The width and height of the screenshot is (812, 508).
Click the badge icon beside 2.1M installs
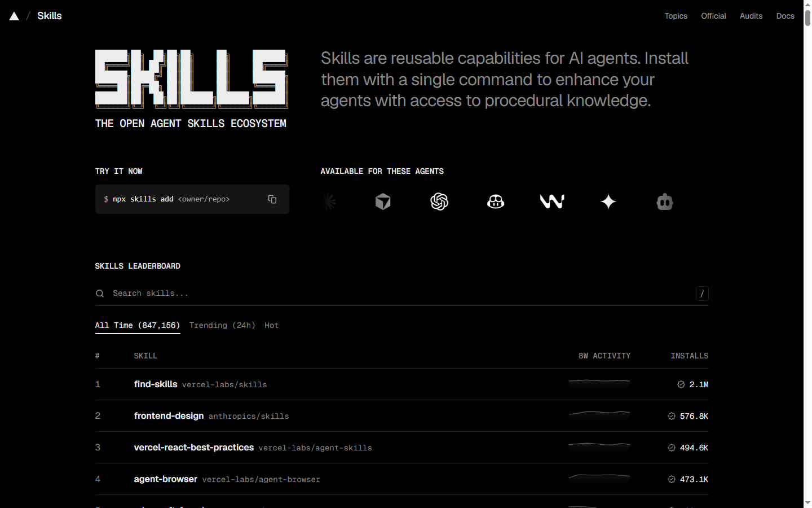tap(681, 384)
